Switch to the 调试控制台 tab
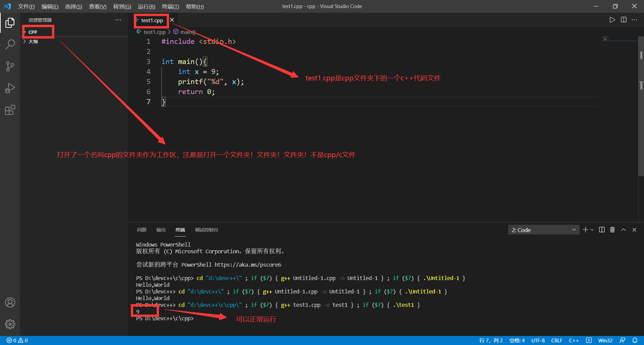Screen dimensions: 644x345 pos(206,230)
